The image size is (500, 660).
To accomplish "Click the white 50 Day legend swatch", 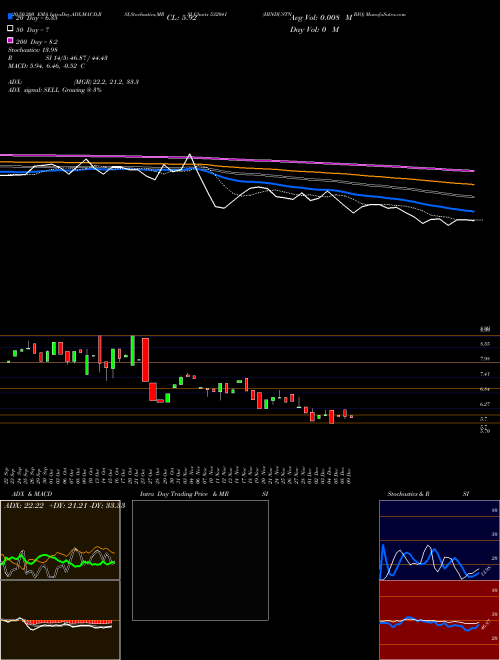I will coord(10,29).
